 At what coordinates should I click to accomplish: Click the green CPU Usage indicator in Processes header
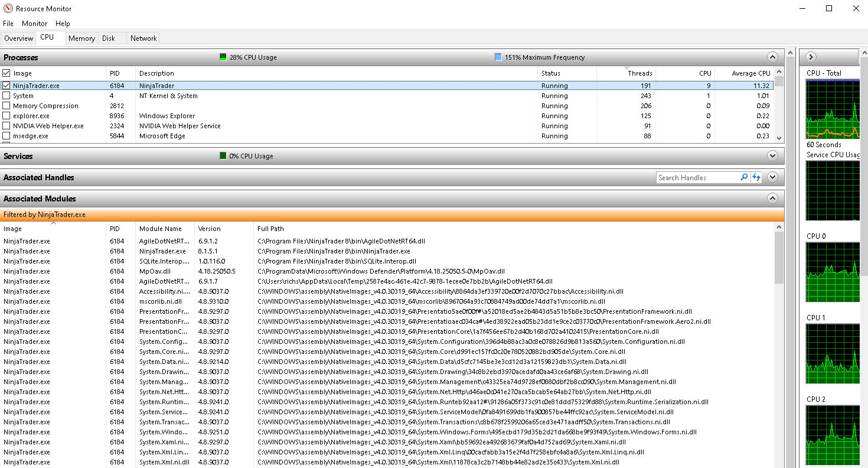[223, 57]
